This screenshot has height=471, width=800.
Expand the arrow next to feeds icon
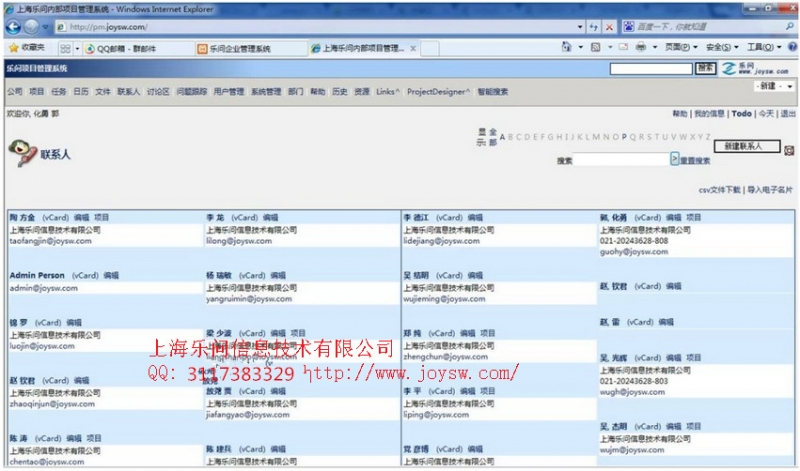click(x=610, y=47)
